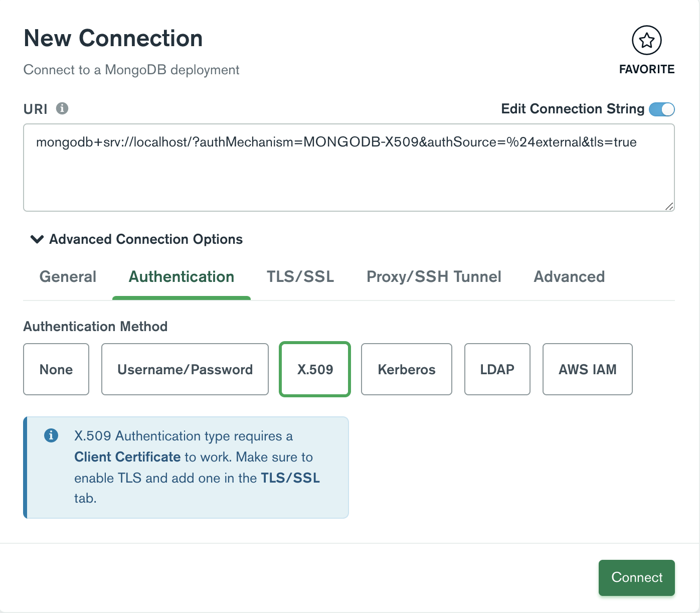The width and height of the screenshot is (700, 613).
Task: Open the Proxy/SSH Tunnel tab
Action: [x=434, y=277]
